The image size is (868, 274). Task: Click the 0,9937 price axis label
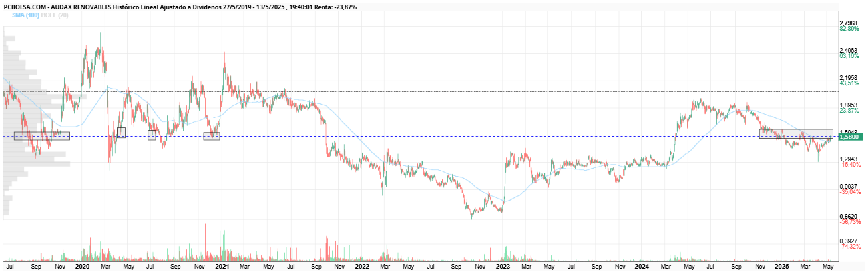(849, 186)
